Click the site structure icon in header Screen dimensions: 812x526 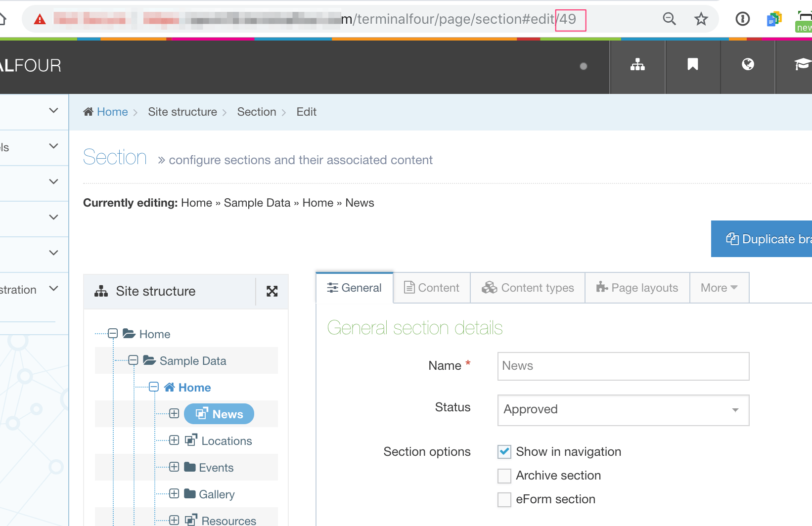(637, 65)
